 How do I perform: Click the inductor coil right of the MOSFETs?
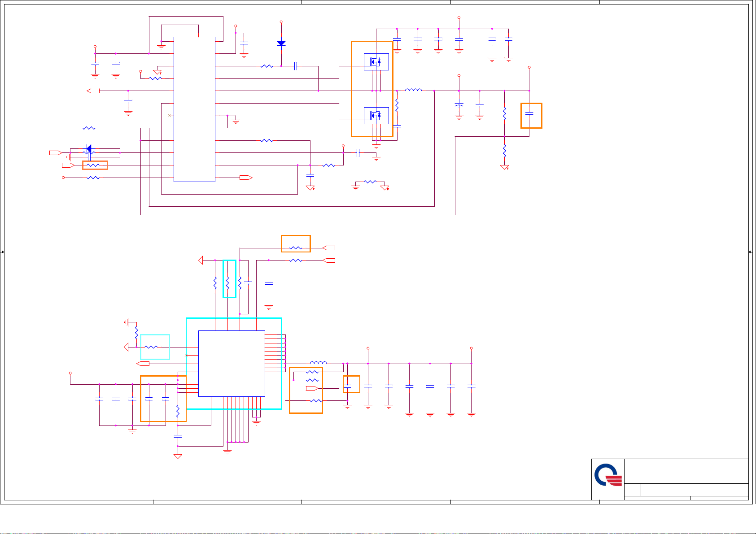coord(413,91)
